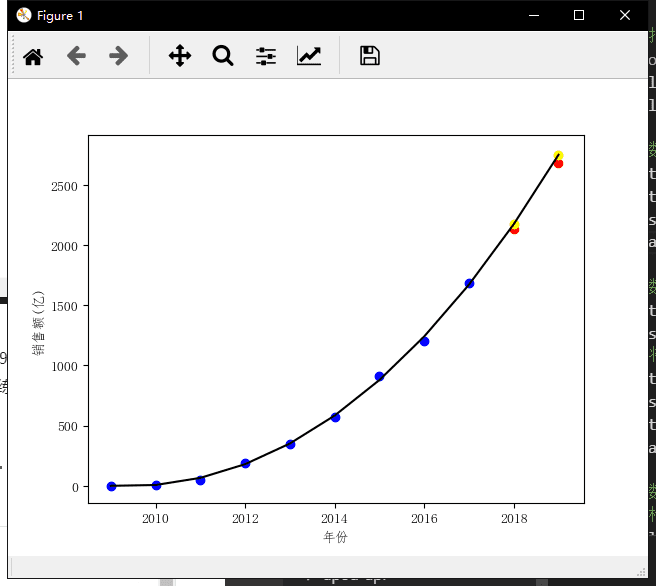656x586 pixels.
Task: Click the 2014 tick label on x-axis
Action: 334,518
